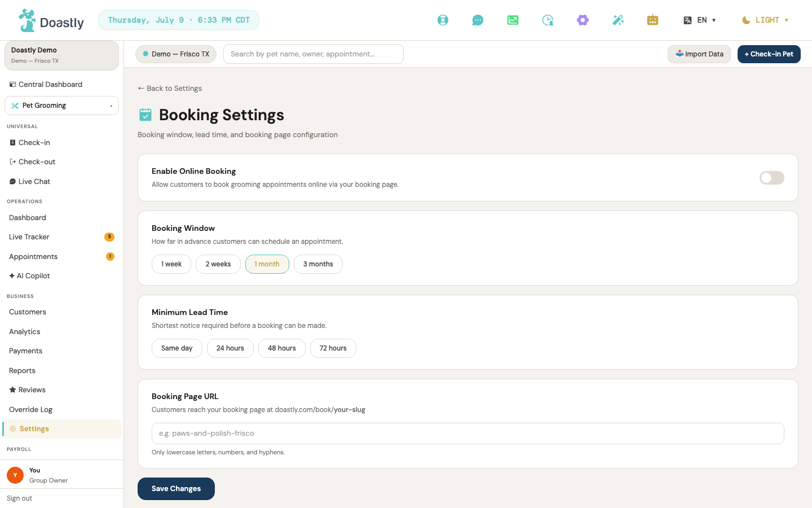
Task: Open Reviews in the sidebar
Action: [61, 390]
